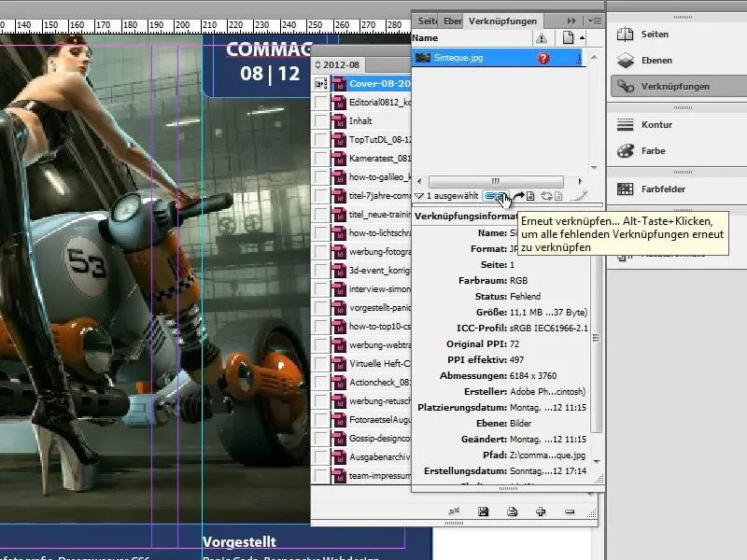
Task: Click horizontal scroll left arrow in links panel
Action: click(419, 181)
